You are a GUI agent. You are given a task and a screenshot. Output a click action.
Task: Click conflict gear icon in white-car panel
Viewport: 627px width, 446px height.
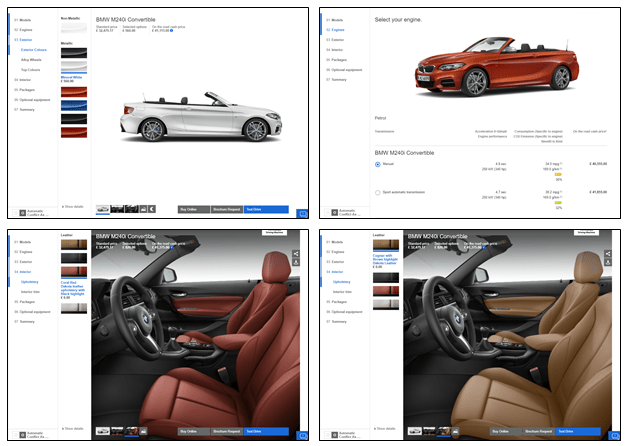coord(22,213)
